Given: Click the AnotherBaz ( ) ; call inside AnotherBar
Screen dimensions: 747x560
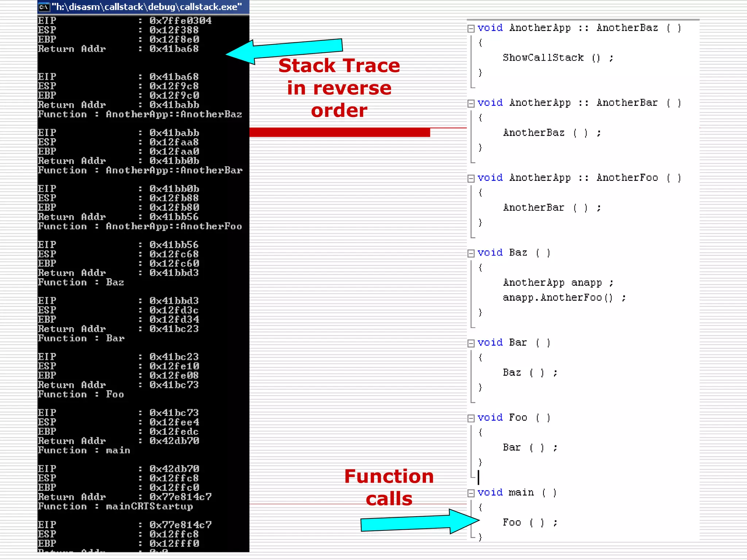Looking at the screenshot, I should tap(552, 133).
